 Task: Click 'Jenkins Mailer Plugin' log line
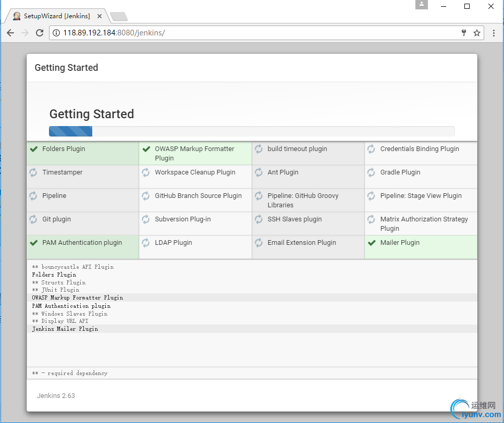point(65,329)
